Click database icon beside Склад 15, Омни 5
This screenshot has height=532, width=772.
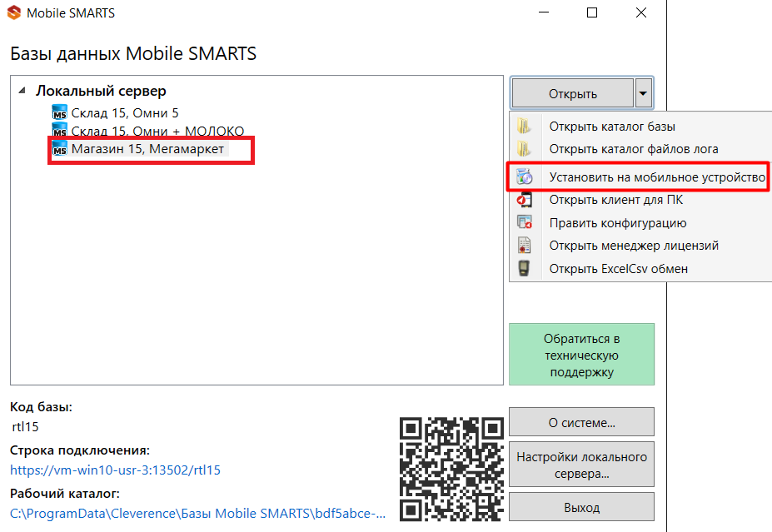click(59, 112)
